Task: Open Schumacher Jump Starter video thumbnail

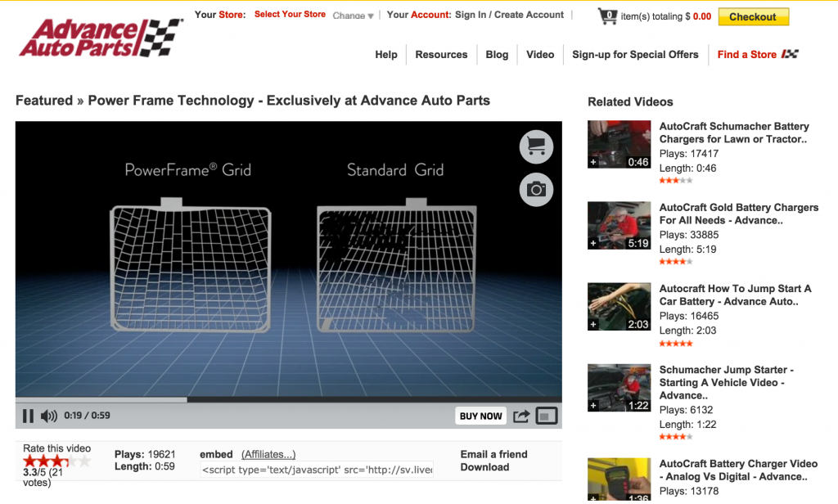Action: coord(619,388)
